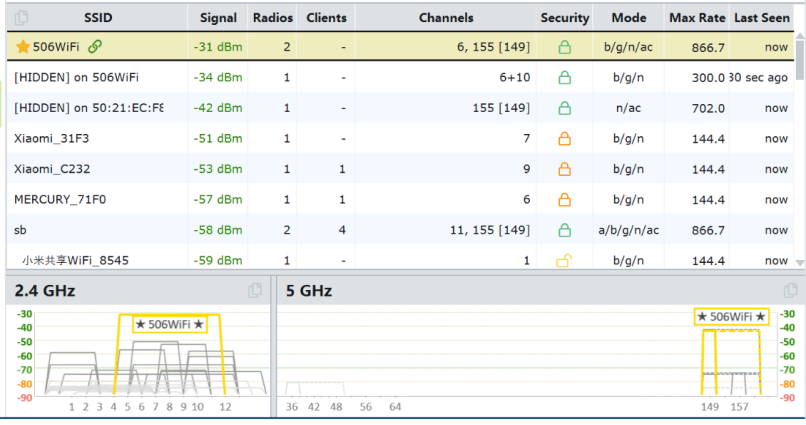Select the 506WiFi network row
The width and height of the screenshot is (806, 425).
point(400,47)
